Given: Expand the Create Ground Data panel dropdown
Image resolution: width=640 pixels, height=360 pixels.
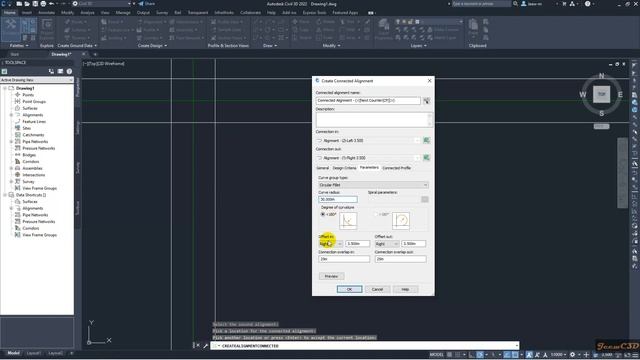Looking at the screenshot, I should [77, 46].
